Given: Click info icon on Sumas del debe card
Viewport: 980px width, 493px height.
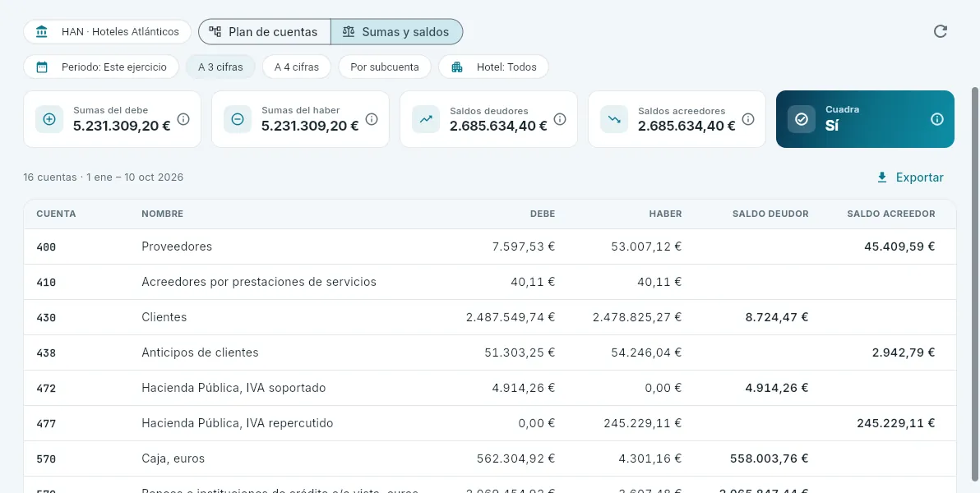Looking at the screenshot, I should coord(183,118).
